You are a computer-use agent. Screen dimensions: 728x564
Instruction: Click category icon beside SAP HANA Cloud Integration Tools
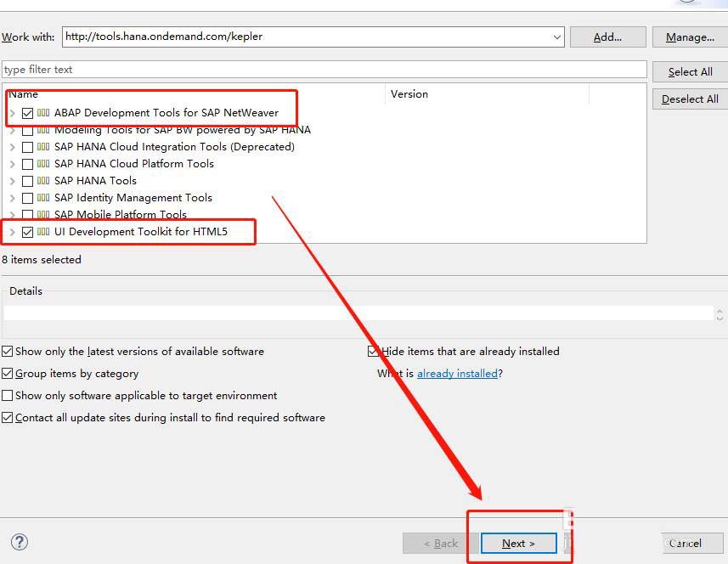pos(43,147)
